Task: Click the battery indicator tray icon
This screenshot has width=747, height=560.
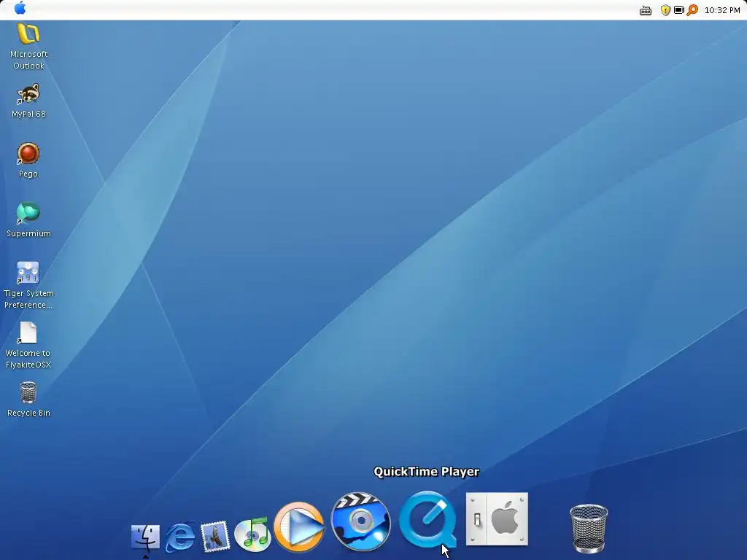Action: [679, 10]
